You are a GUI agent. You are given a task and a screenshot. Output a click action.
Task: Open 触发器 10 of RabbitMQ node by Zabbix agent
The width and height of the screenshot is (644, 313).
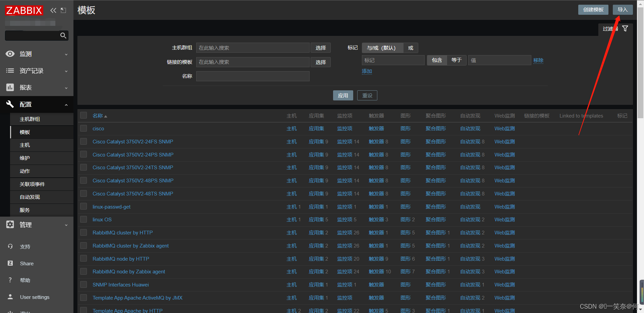click(x=380, y=272)
